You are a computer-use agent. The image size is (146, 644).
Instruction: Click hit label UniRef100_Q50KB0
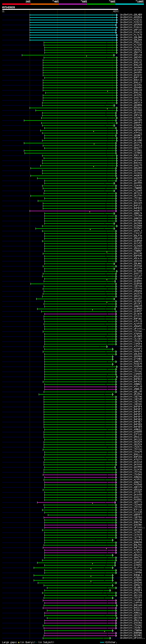coord(131,87)
